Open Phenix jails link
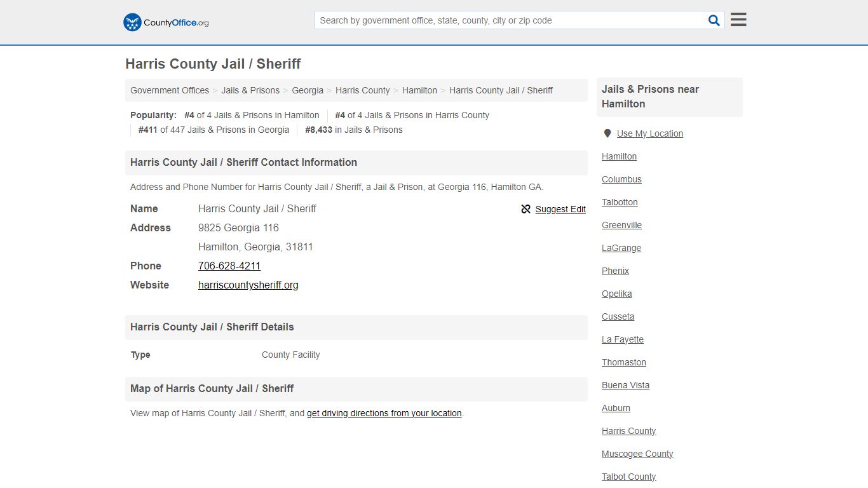Screen dimensions: 868x488 (615, 271)
